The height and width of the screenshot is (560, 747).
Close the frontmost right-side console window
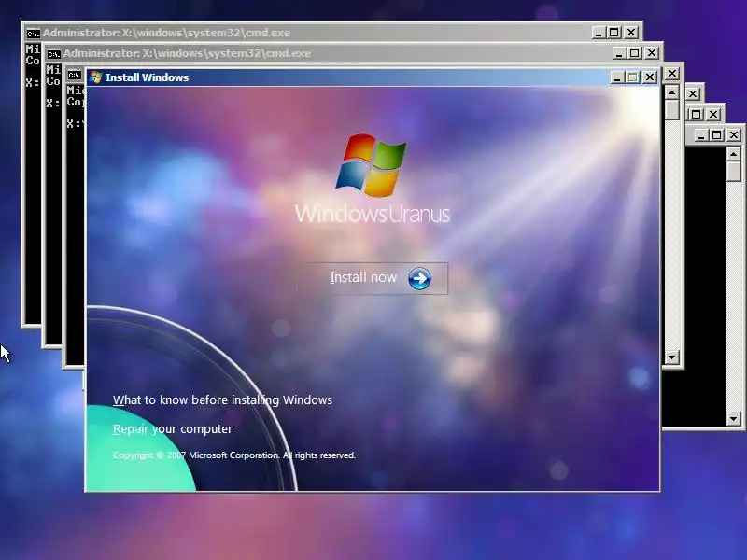(x=734, y=135)
